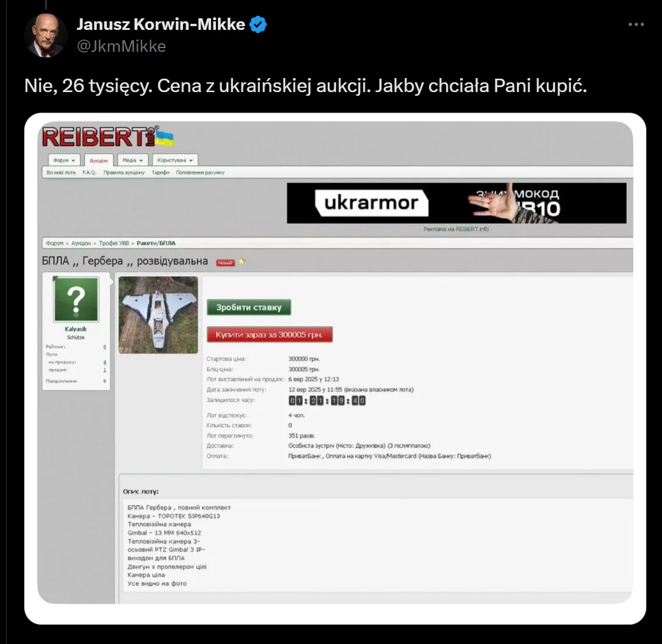Open 'Трофеї УВВ' breadcrumb link
Screen dimensions: 662x644
coord(114,243)
